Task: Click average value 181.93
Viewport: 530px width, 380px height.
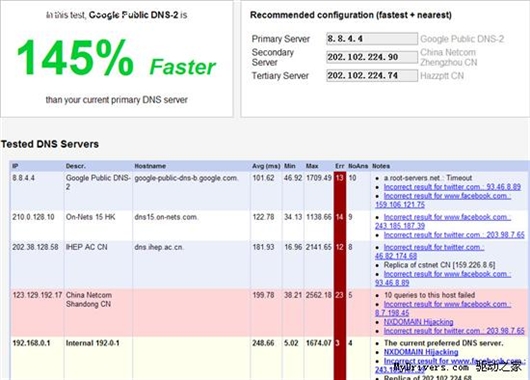Action: [x=263, y=247]
